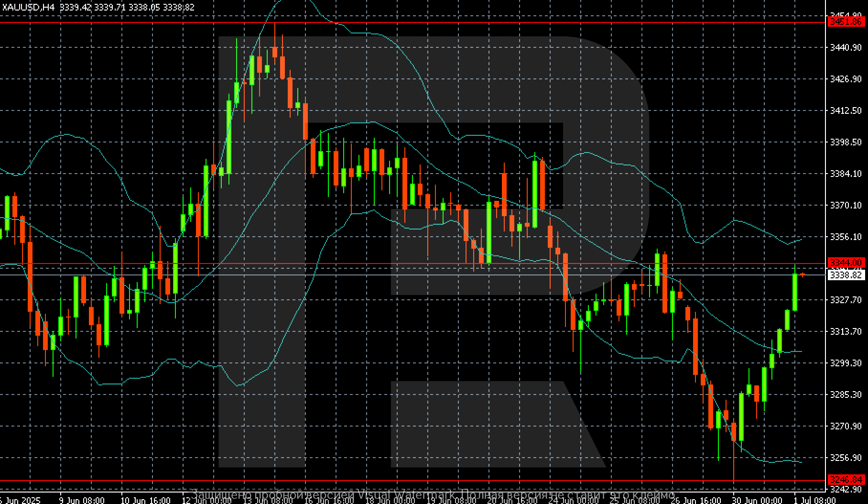Screen dimensions: 868x504
Task: Click the latest tall green candle below 3344.00
Action: point(795,292)
